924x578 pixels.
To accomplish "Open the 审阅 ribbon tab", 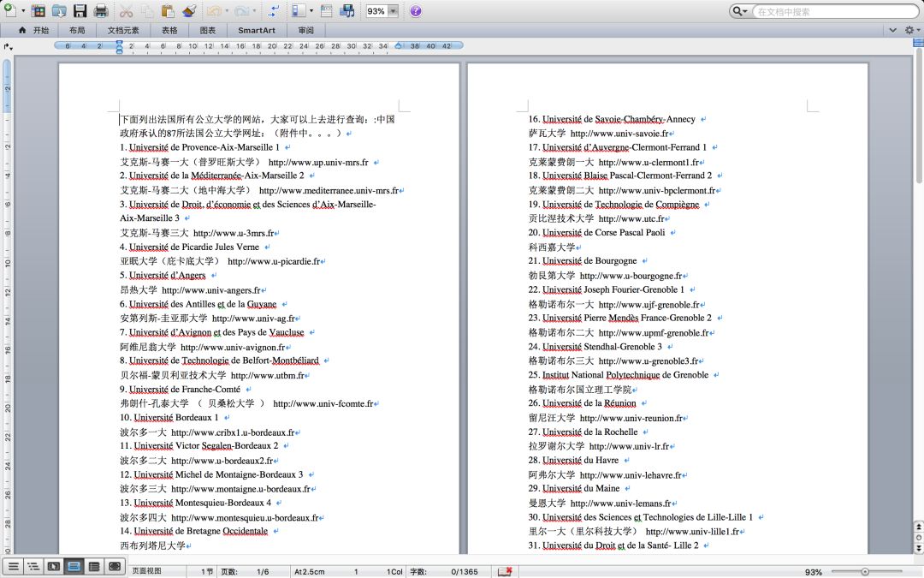I will (x=305, y=30).
